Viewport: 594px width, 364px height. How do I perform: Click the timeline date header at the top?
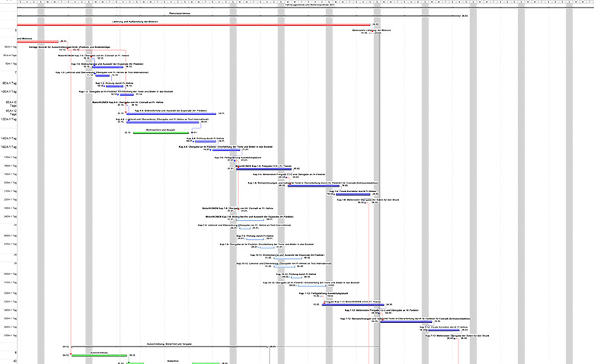point(297,4)
